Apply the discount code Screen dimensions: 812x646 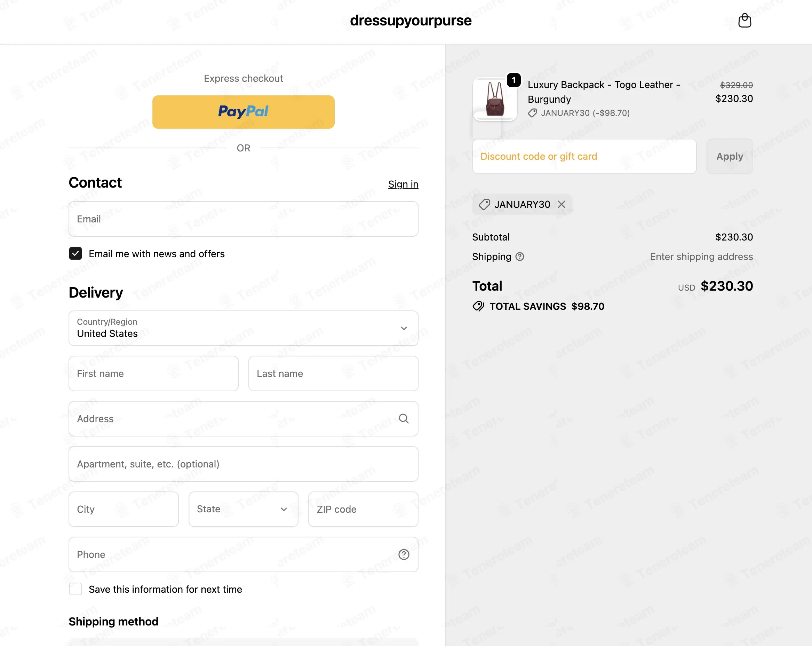pyautogui.click(x=730, y=156)
